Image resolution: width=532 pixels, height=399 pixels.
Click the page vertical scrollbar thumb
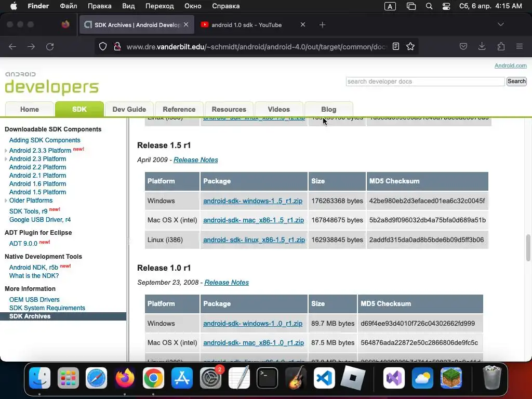[528, 248]
